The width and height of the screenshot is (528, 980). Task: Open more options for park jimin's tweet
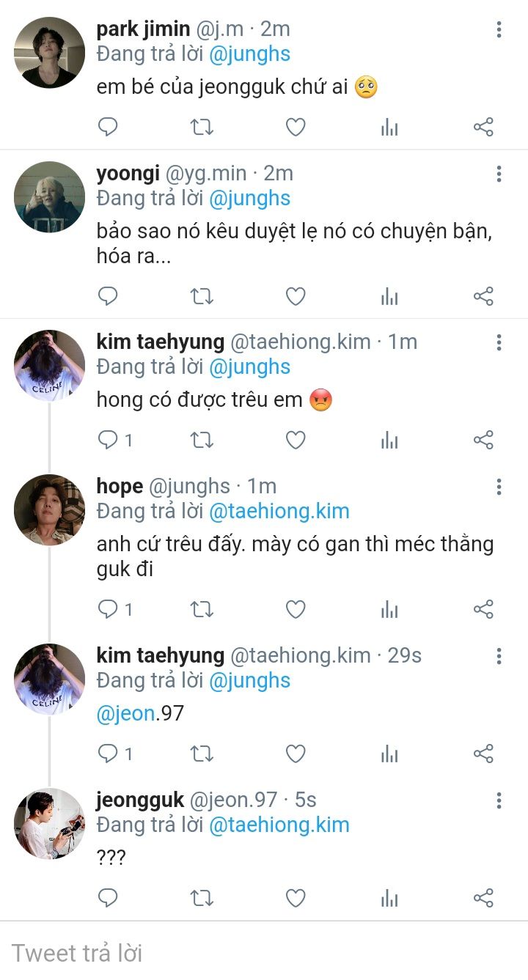499,29
